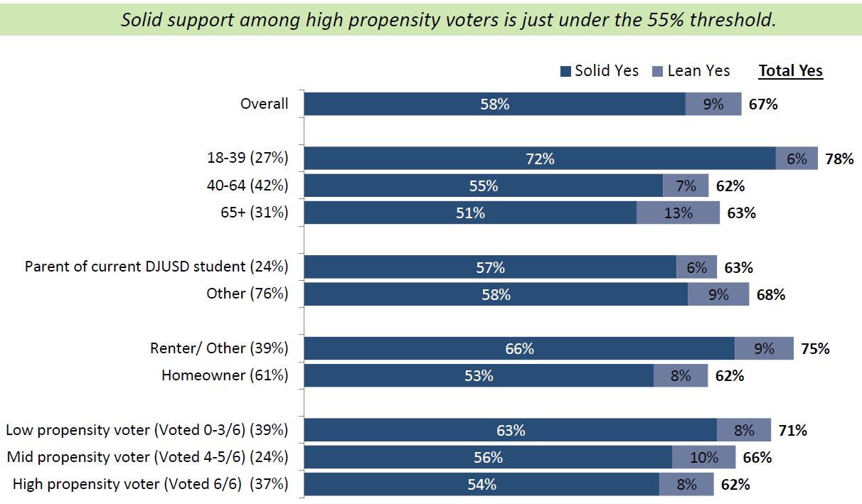The width and height of the screenshot is (862, 504).
Task: Click the 72% bar for ages 18-39
Action: pyautogui.click(x=539, y=159)
